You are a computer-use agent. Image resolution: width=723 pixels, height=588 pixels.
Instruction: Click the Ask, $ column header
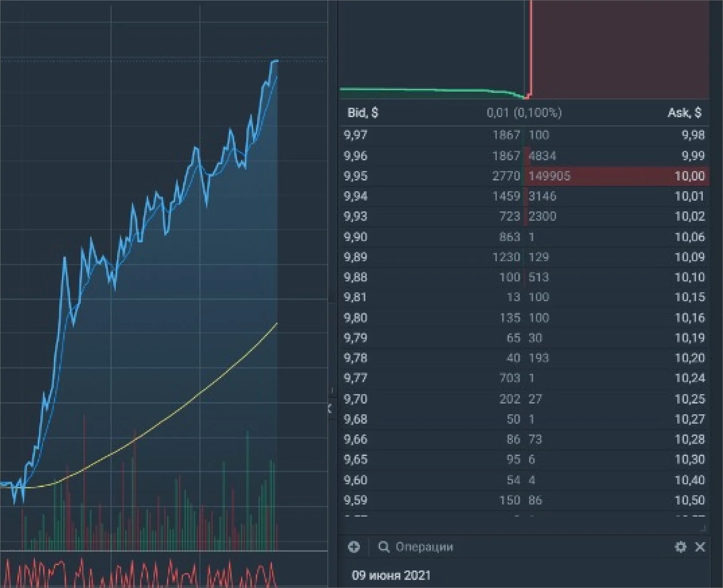pyautogui.click(x=684, y=113)
